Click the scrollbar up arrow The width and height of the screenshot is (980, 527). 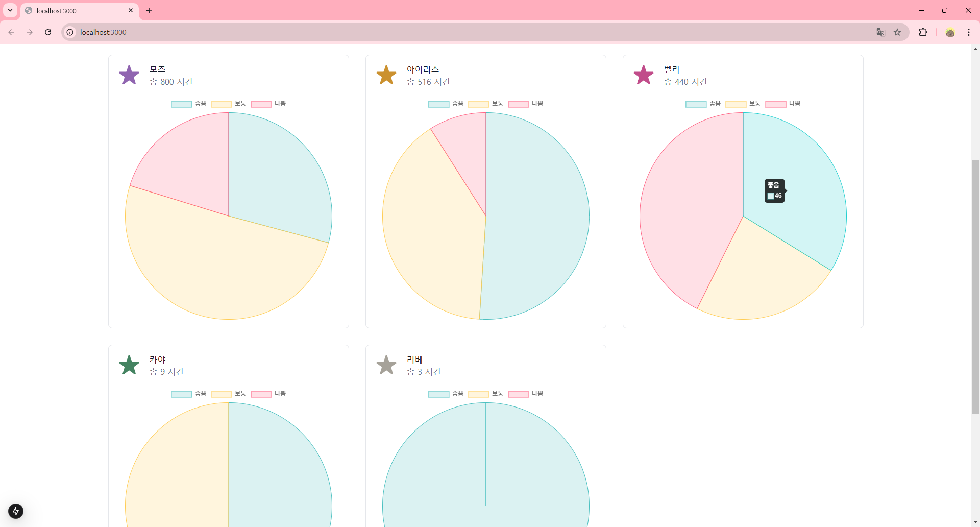coord(975,49)
